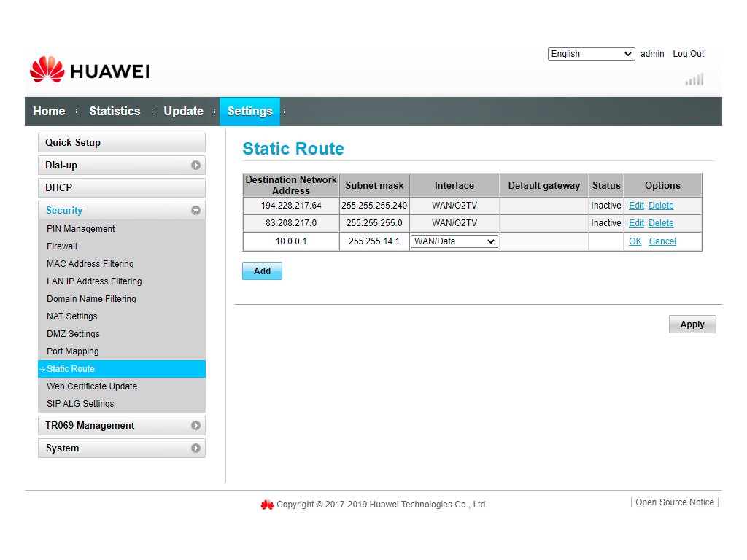This screenshot has height=560, width=747.
Task: Confirm new route with OK link
Action: pyautogui.click(x=635, y=241)
